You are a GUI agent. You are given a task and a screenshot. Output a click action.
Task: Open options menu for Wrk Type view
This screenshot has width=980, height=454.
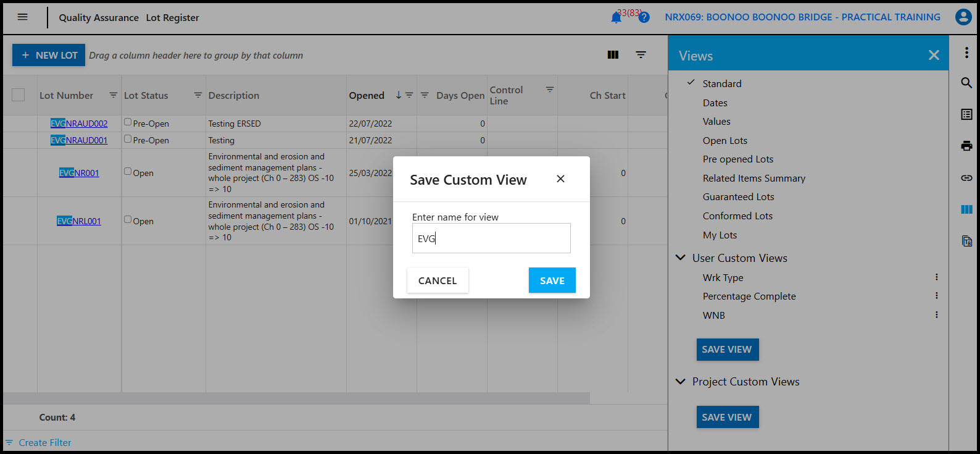(x=936, y=277)
